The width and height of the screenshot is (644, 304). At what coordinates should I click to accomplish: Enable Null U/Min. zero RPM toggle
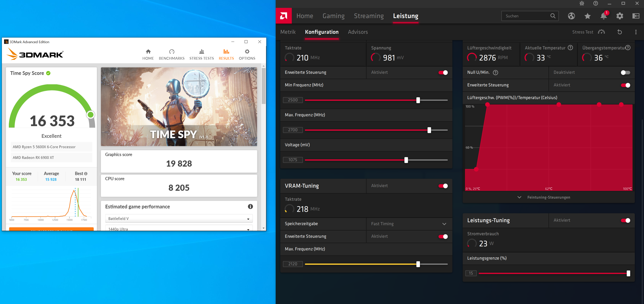tap(625, 72)
